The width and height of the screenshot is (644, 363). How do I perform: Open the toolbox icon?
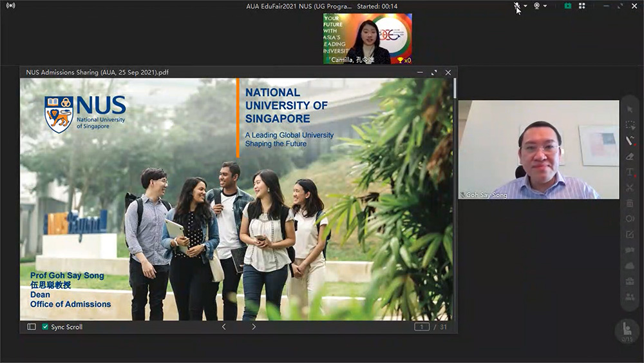pyautogui.click(x=630, y=281)
